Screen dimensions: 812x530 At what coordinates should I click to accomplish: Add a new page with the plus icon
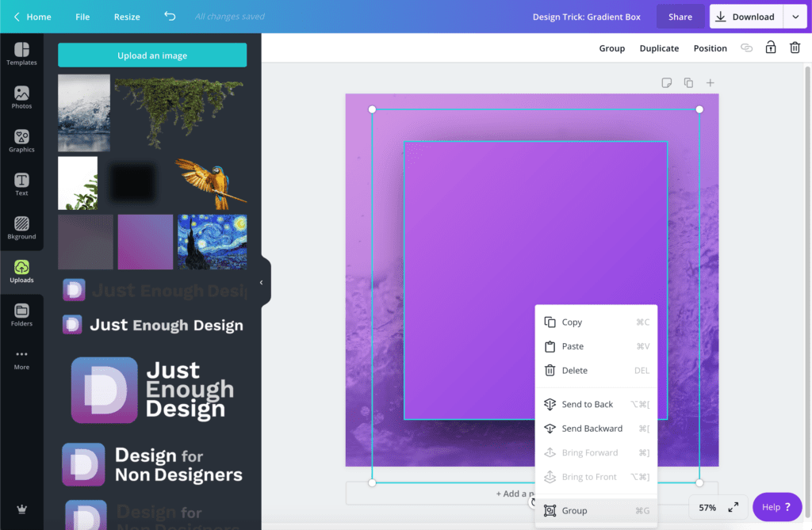pyautogui.click(x=710, y=82)
